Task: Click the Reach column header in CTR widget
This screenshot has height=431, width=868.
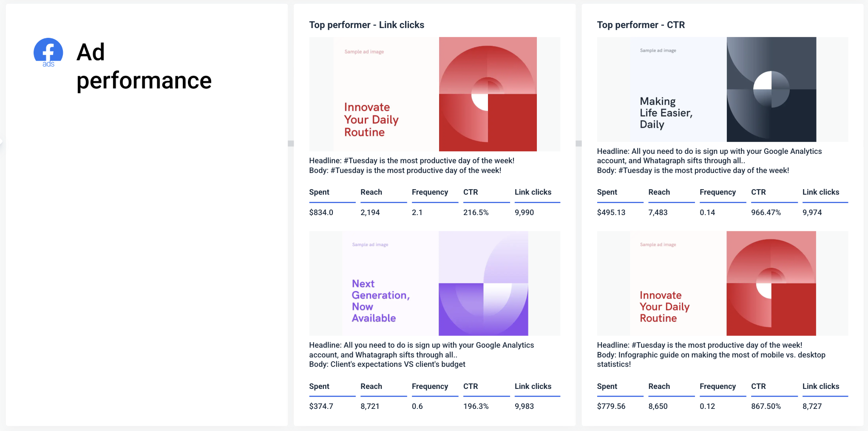Action: pos(659,192)
